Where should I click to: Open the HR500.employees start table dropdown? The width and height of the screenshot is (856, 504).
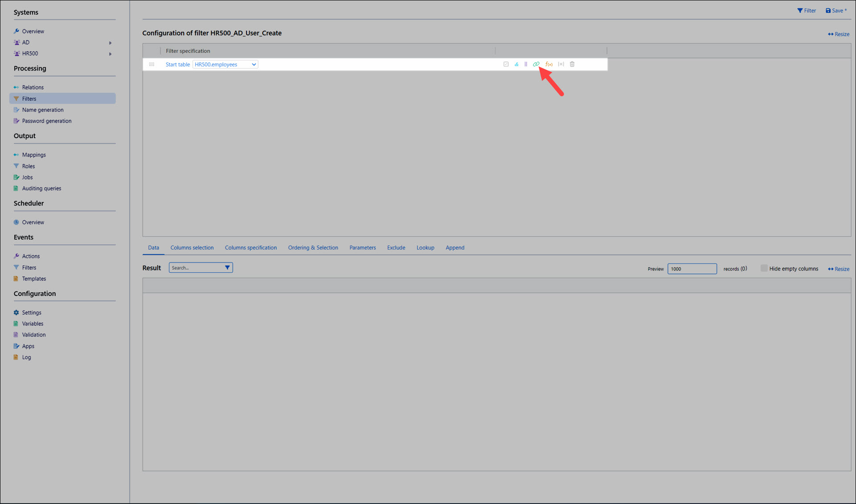(x=226, y=64)
